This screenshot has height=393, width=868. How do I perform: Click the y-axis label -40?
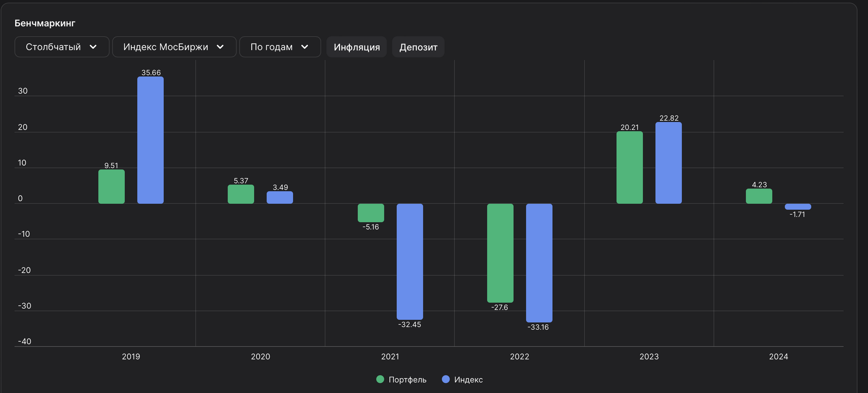pyautogui.click(x=25, y=341)
